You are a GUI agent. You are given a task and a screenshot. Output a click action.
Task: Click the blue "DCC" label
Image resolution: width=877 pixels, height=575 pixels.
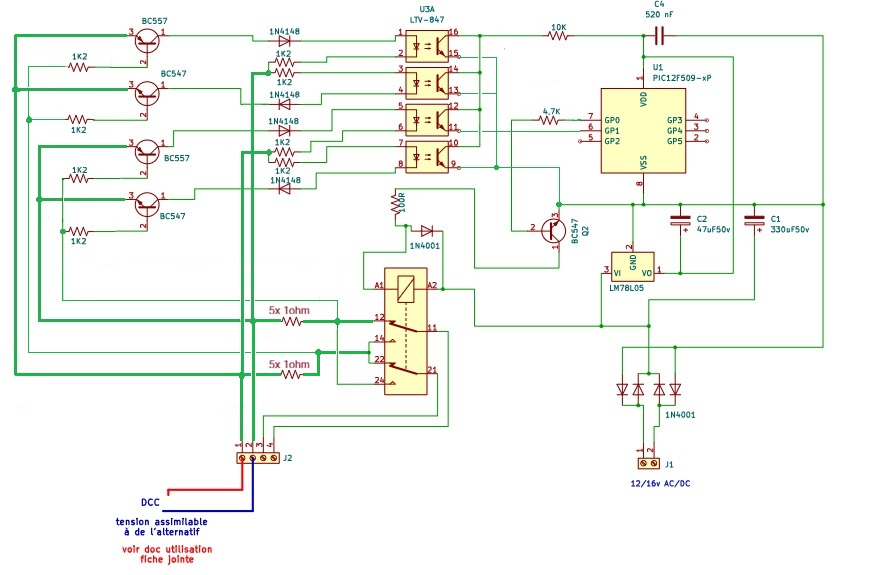(150, 502)
